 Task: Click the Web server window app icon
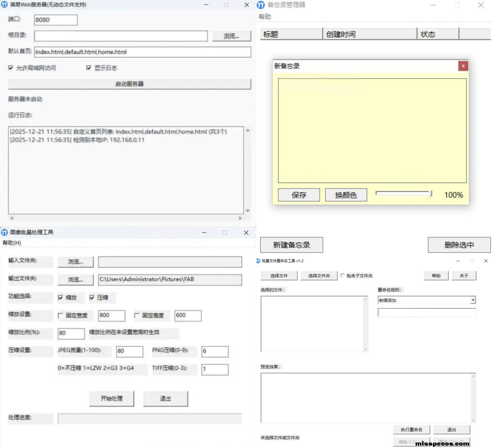click(4, 5)
